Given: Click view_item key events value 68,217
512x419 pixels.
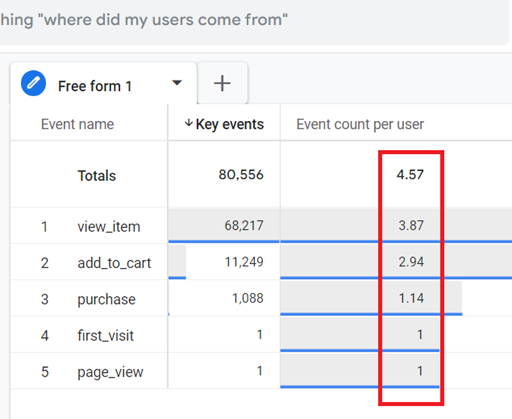Looking at the screenshot, I should [244, 226].
